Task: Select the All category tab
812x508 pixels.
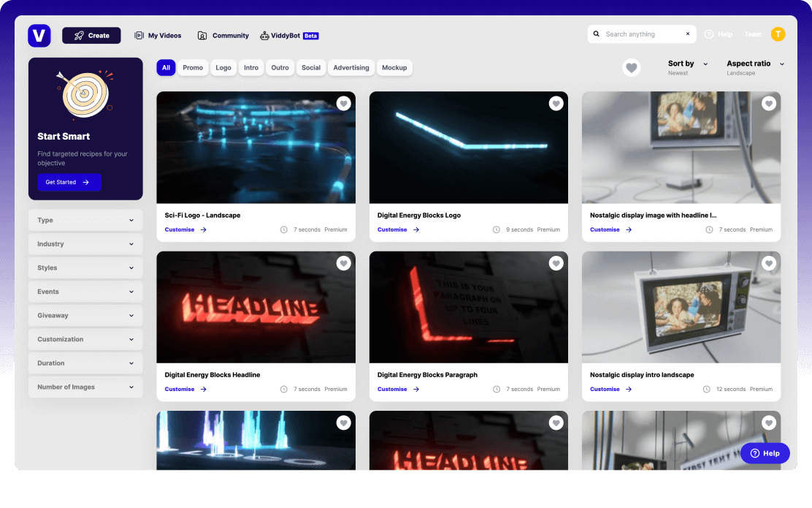Action: coord(166,67)
